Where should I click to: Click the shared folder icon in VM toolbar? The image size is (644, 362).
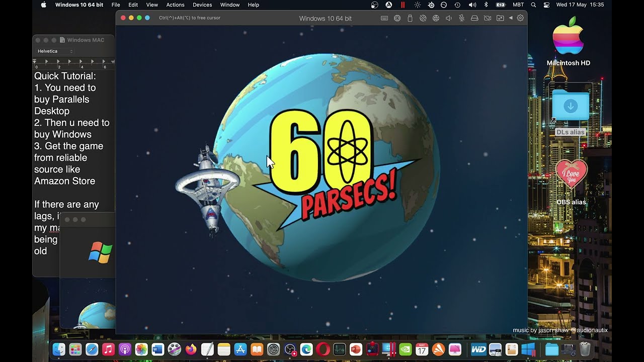coord(500,18)
